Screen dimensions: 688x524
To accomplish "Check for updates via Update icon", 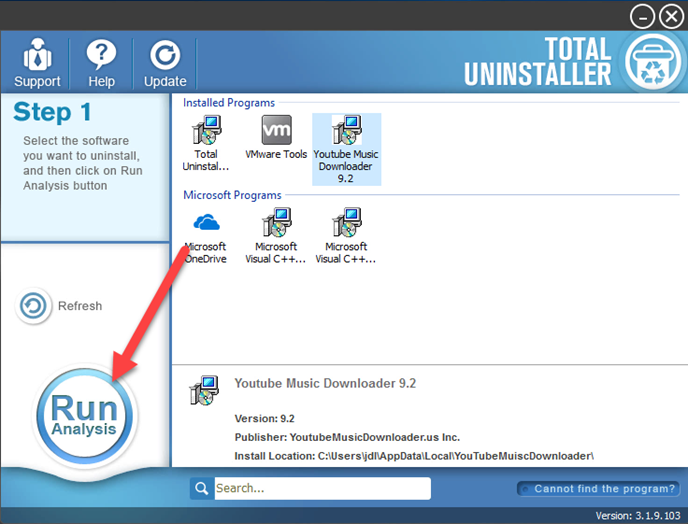I will (x=165, y=63).
